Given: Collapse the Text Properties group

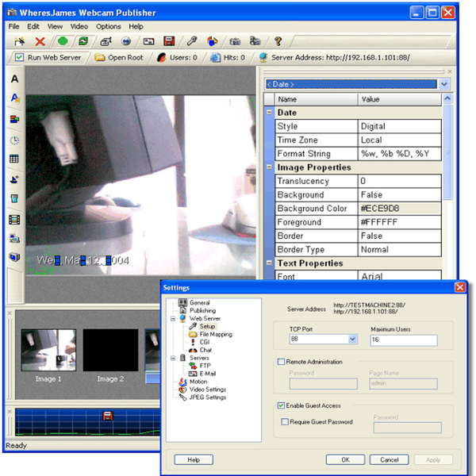Looking at the screenshot, I should (x=269, y=263).
